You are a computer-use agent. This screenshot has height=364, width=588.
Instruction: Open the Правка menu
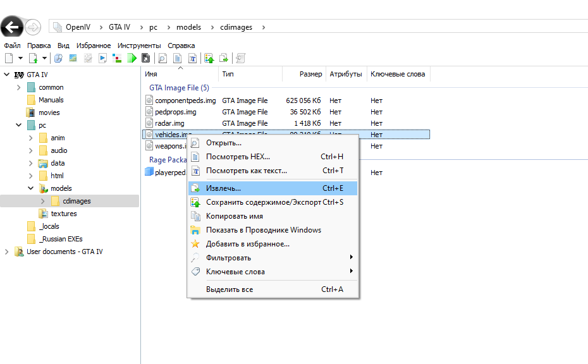(39, 45)
